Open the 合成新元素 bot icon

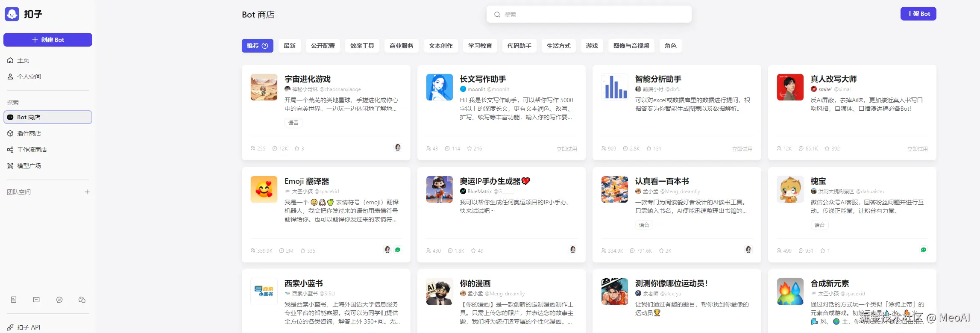(790, 292)
